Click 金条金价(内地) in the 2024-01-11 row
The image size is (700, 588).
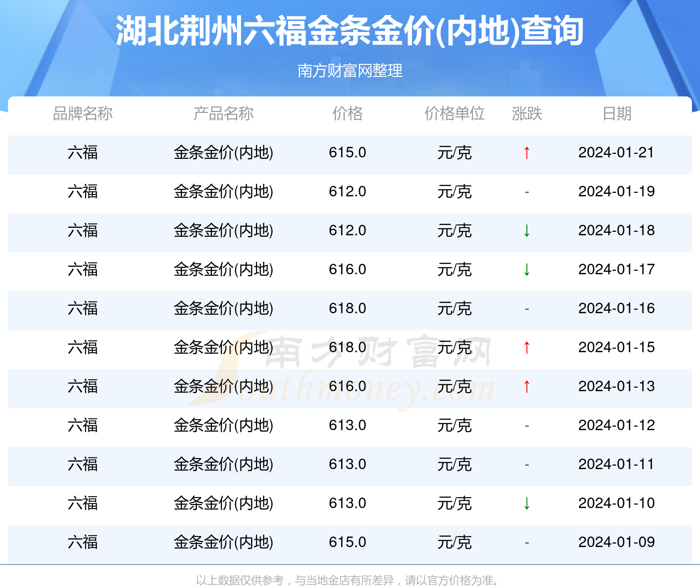(223, 464)
